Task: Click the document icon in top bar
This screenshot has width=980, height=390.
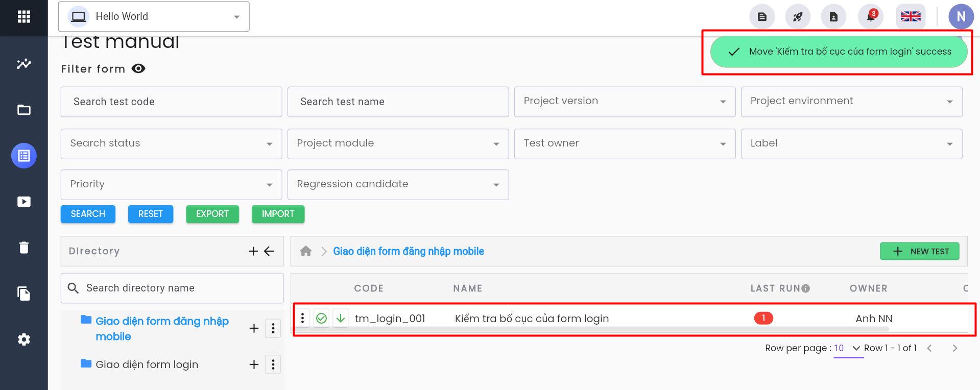Action: click(762, 17)
